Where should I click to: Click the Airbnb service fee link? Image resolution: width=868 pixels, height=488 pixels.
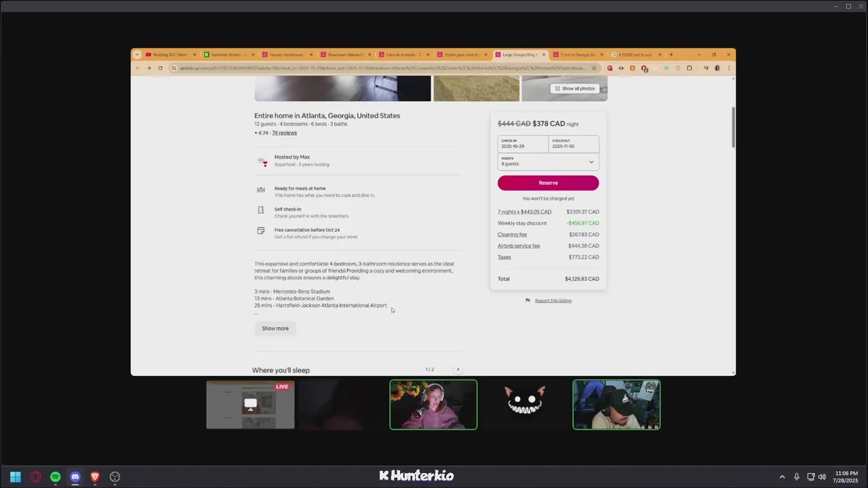(x=519, y=246)
